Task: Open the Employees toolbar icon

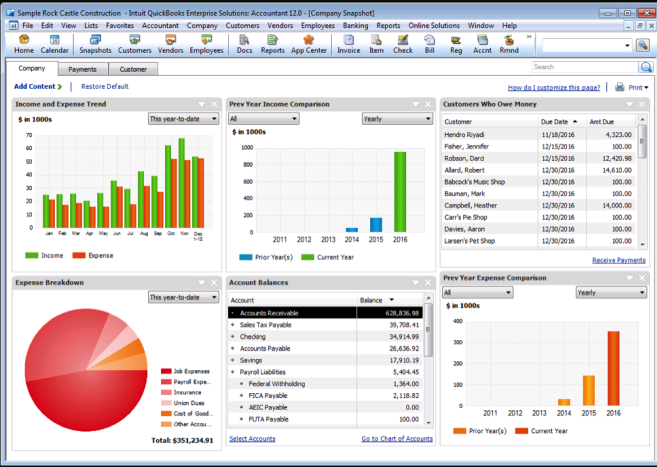Action: tap(206, 44)
